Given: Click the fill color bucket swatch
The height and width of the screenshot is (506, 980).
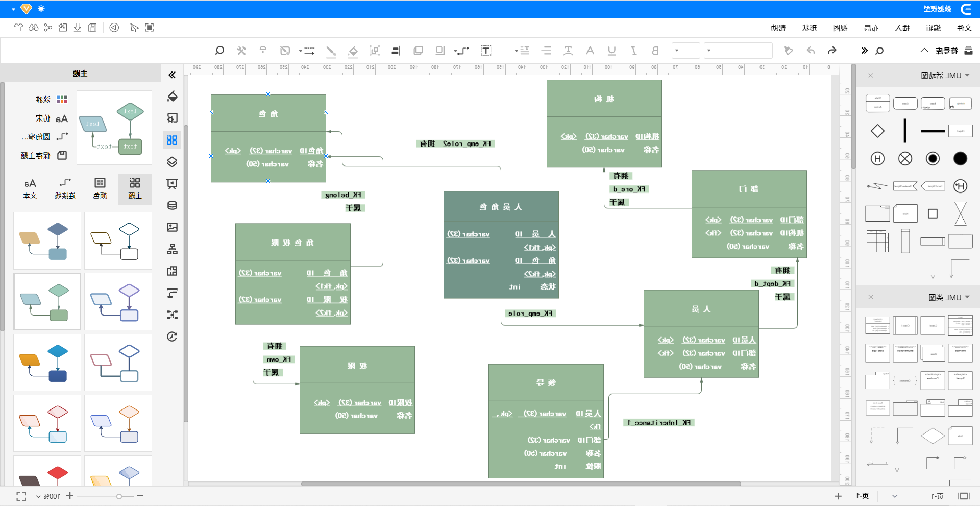Looking at the screenshot, I should (x=353, y=51).
